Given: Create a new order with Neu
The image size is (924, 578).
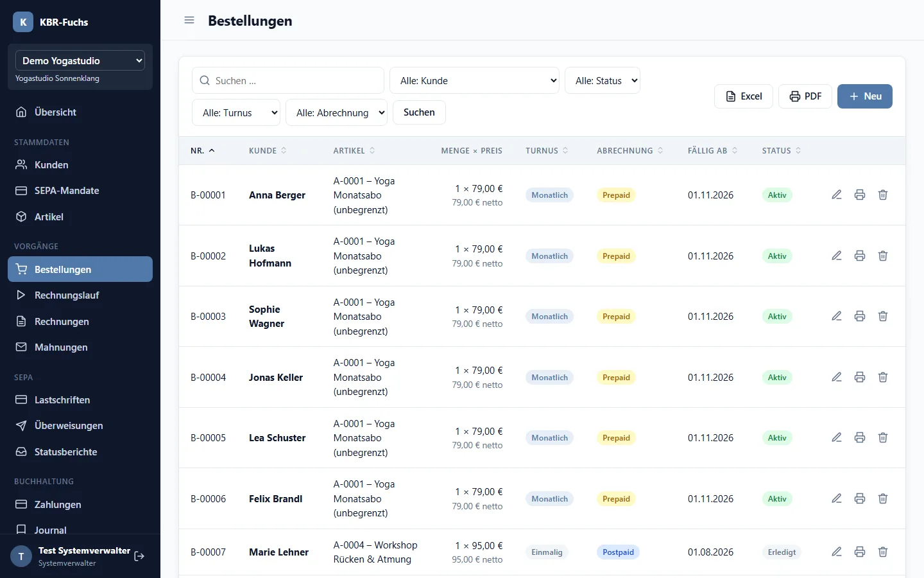Looking at the screenshot, I should pyautogui.click(x=865, y=96).
